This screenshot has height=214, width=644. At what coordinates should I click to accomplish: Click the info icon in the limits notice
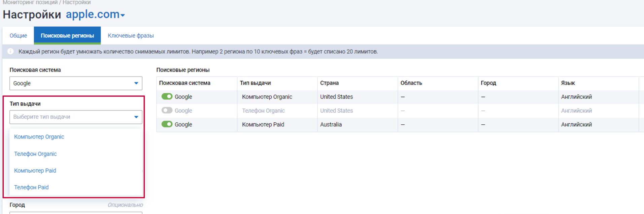(x=10, y=51)
